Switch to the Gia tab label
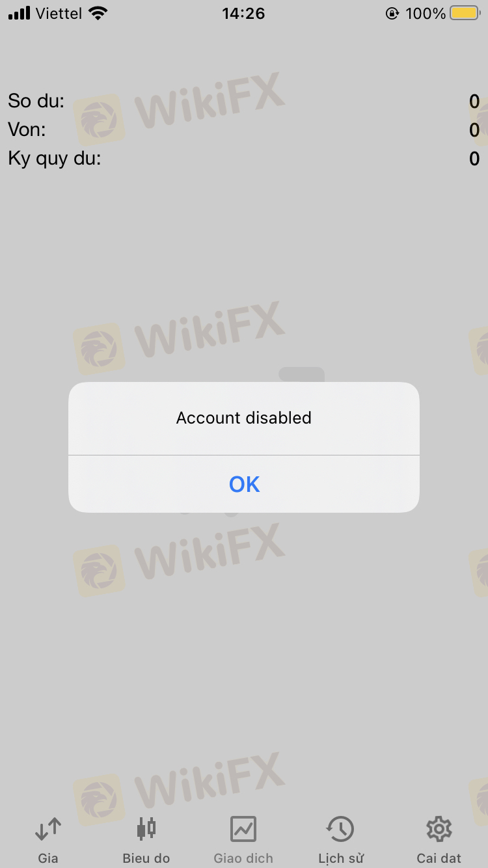 (48, 858)
